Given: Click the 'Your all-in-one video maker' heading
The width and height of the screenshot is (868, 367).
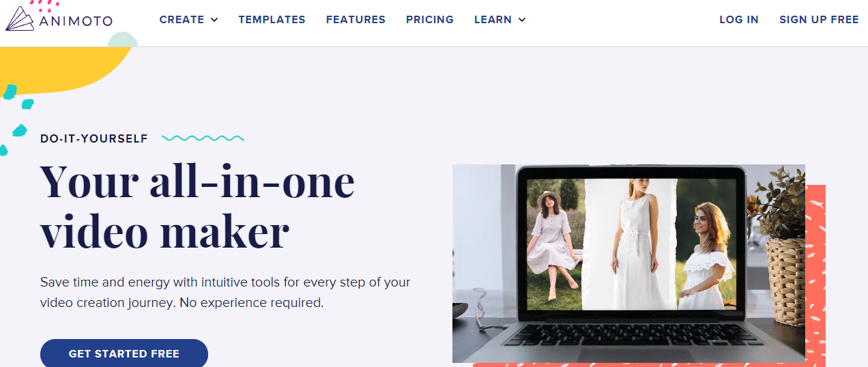Looking at the screenshot, I should click(198, 207).
